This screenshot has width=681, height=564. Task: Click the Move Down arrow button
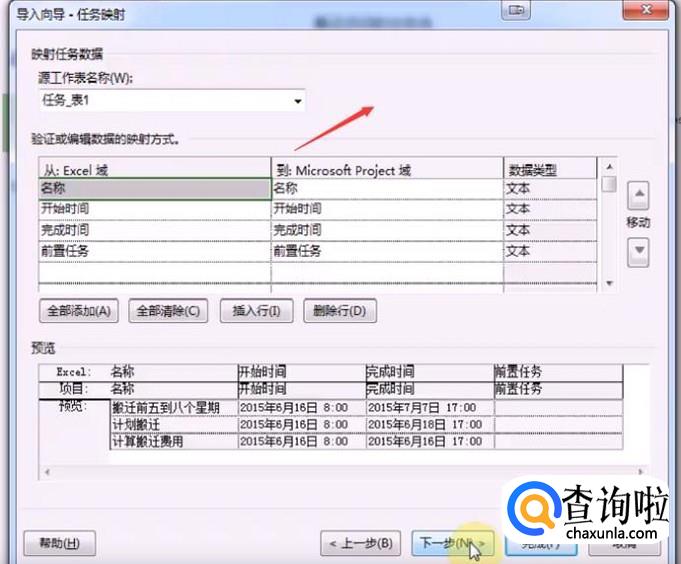click(638, 252)
